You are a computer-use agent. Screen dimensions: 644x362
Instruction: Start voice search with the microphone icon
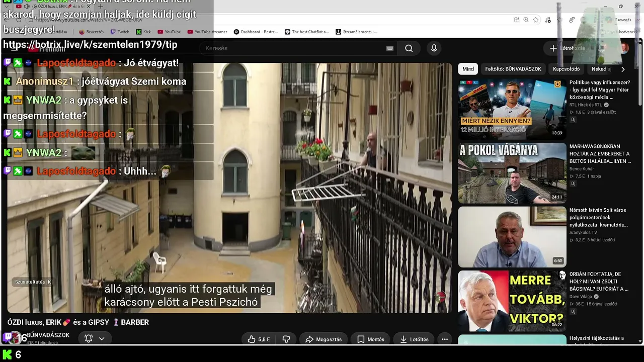(434, 48)
